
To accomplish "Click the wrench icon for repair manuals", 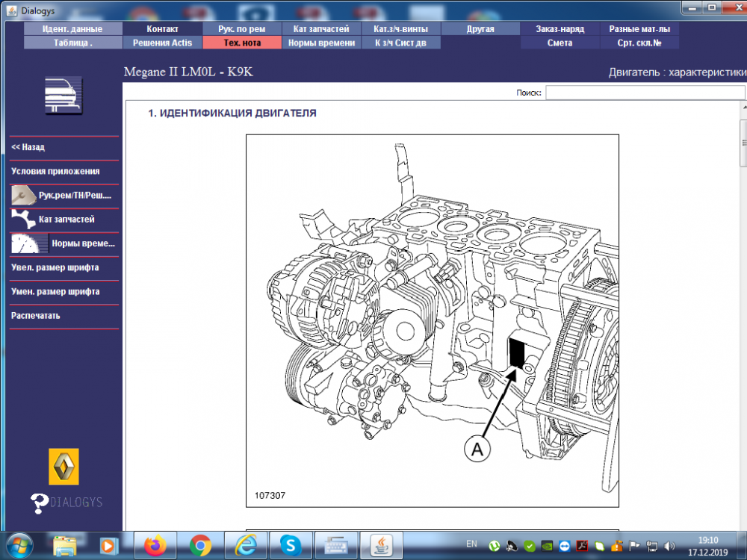I will [23, 195].
